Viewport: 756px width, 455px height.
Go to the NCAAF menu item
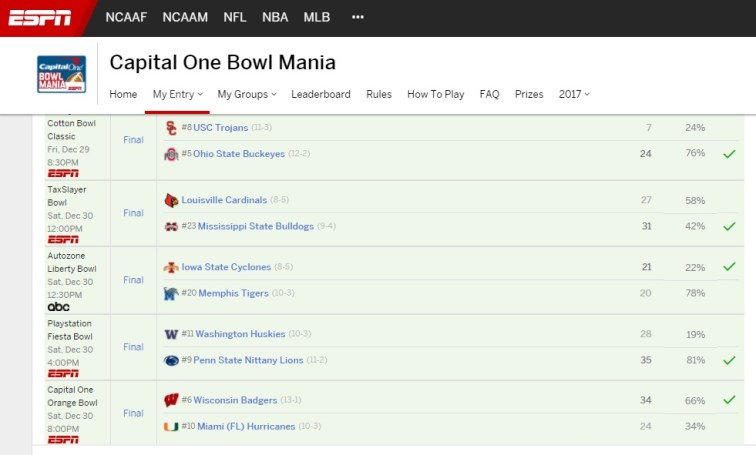127,17
